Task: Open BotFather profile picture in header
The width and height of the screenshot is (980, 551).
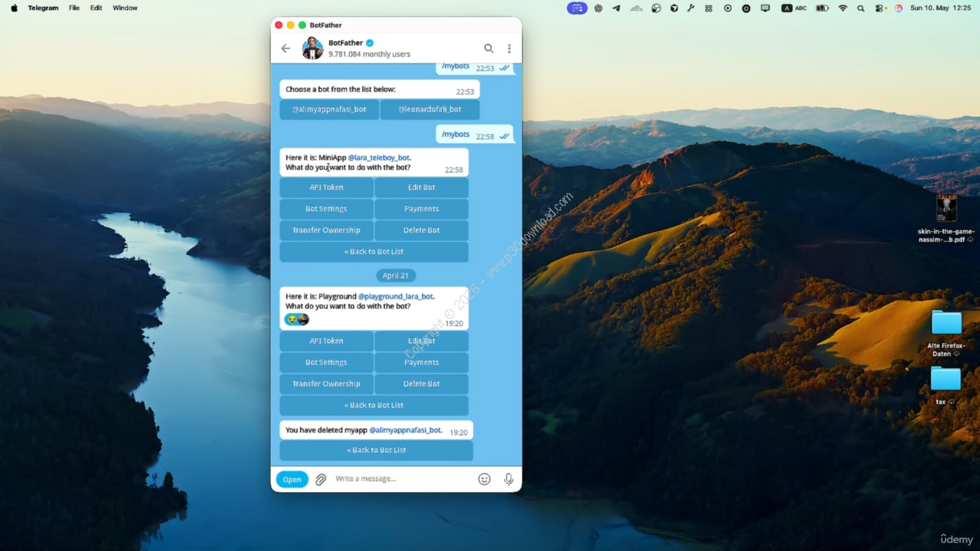Action: pyautogui.click(x=312, y=48)
